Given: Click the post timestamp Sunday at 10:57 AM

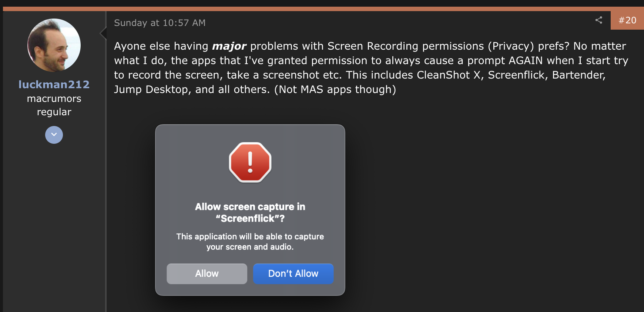Looking at the screenshot, I should [x=160, y=23].
